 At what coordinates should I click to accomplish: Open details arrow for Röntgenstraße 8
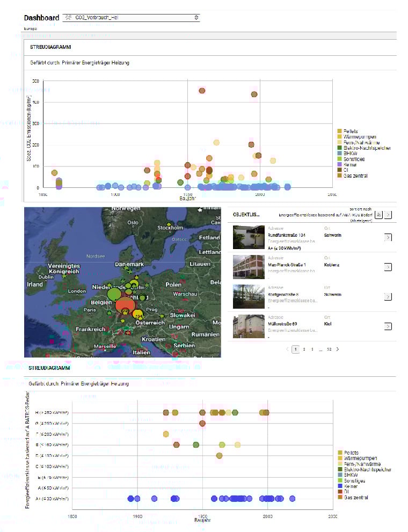388,296
